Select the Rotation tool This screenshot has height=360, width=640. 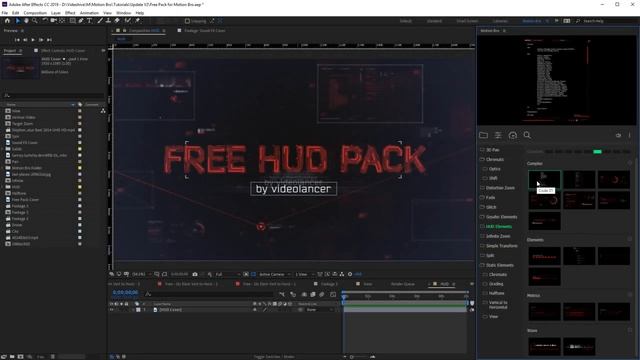click(44, 20)
